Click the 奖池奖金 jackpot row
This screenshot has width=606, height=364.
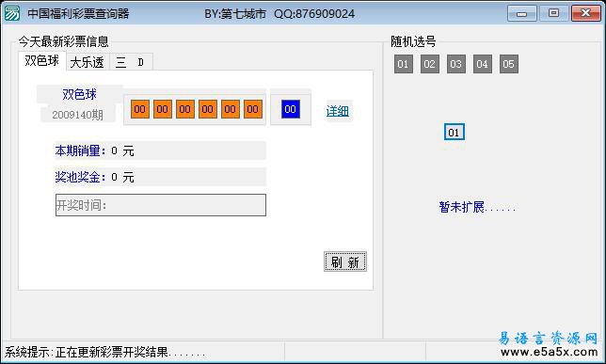pyautogui.click(x=160, y=177)
